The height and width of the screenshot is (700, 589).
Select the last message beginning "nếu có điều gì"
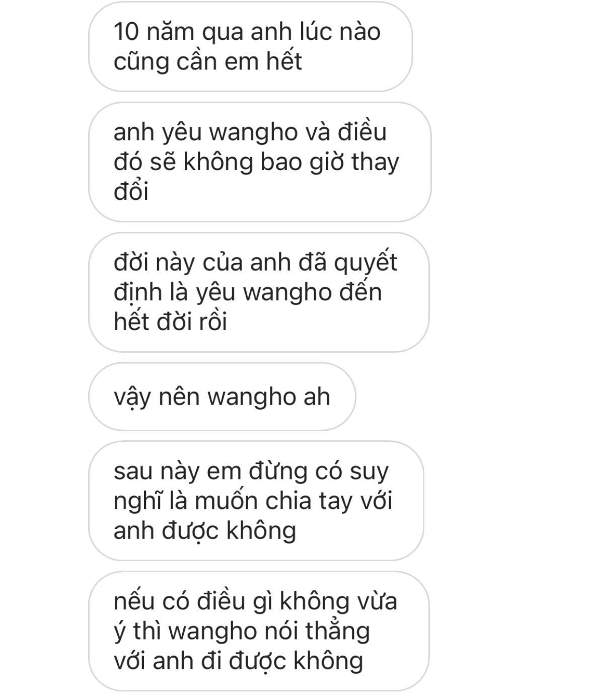click(259, 631)
